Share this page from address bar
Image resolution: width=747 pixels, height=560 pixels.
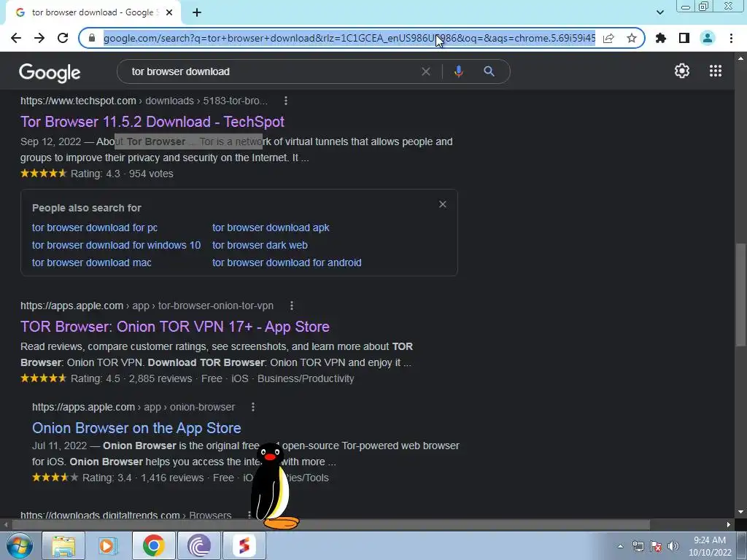[608, 38]
